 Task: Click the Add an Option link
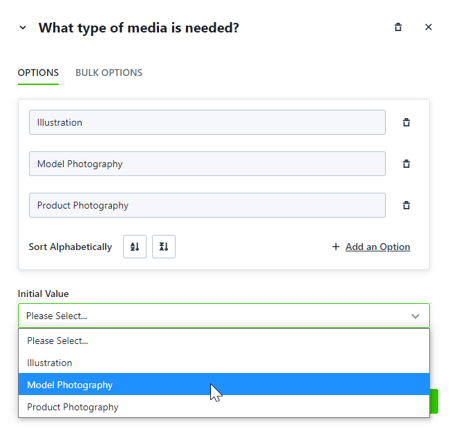click(x=378, y=247)
